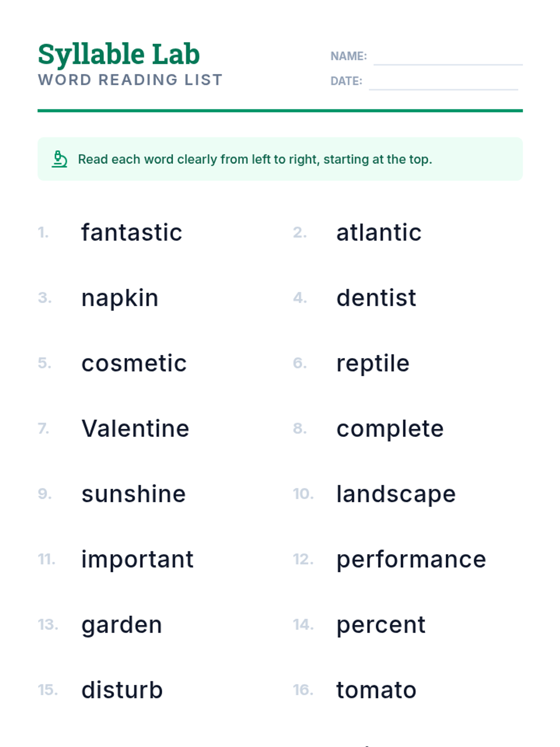Click the word reptile
Screen dimensions: 560x747
point(373,363)
